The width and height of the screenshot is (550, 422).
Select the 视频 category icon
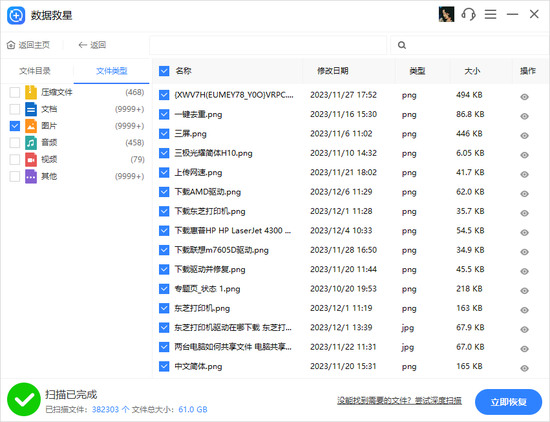(31, 159)
